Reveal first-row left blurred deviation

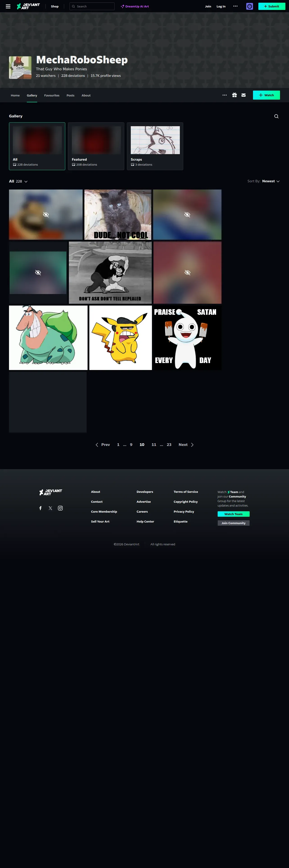pos(46,215)
